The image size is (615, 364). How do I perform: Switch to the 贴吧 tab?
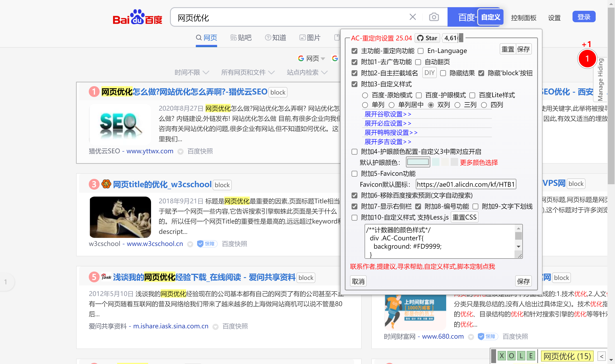pos(241,37)
